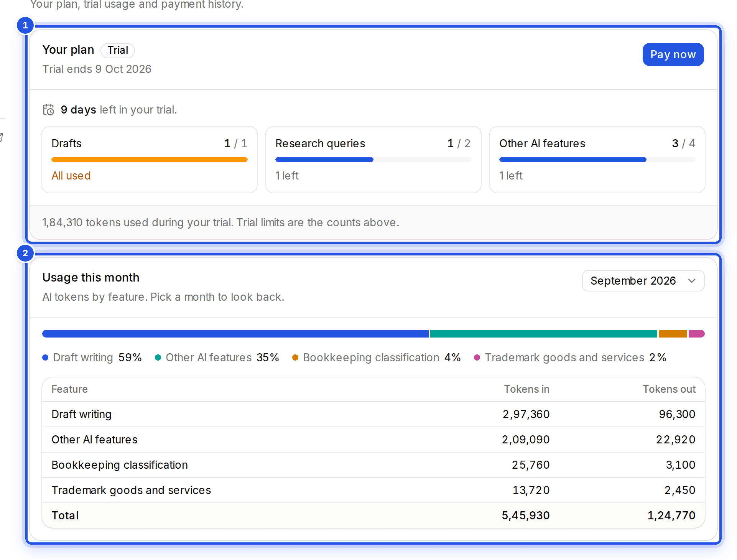This screenshot has height=560, width=737.
Task: Click the calendar clock icon beside 9 days
Action: pyautogui.click(x=48, y=110)
